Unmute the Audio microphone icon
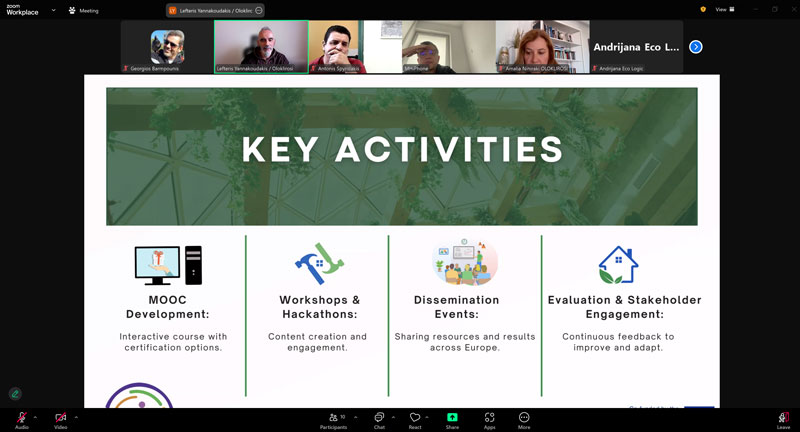 pos(21,416)
